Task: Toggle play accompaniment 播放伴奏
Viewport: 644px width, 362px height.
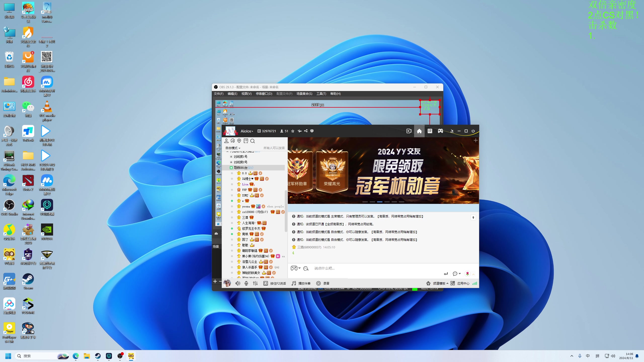Action: tap(301, 283)
